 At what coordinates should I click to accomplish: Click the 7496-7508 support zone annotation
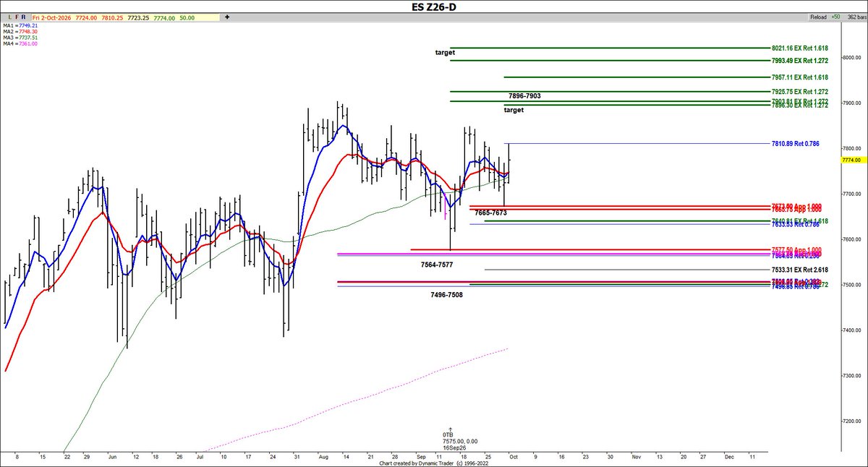446,295
